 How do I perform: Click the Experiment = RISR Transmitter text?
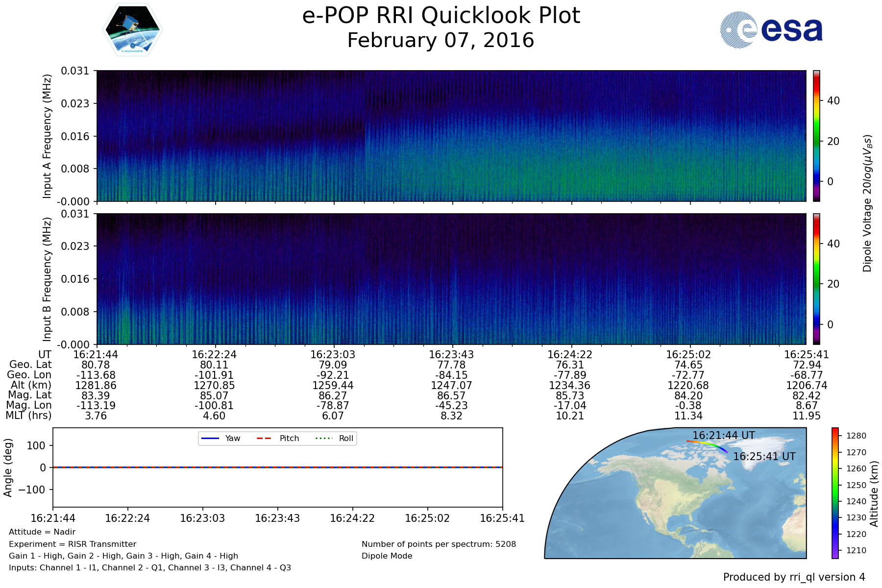coord(73,544)
